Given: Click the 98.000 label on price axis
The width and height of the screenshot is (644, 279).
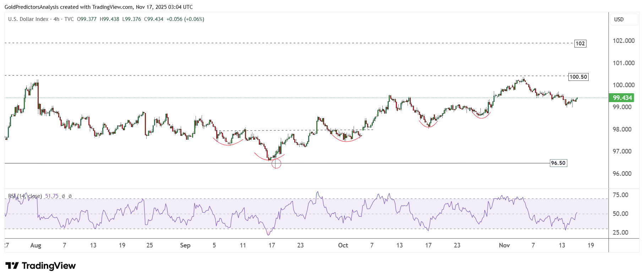Looking at the screenshot, I should tap(622, 129).
